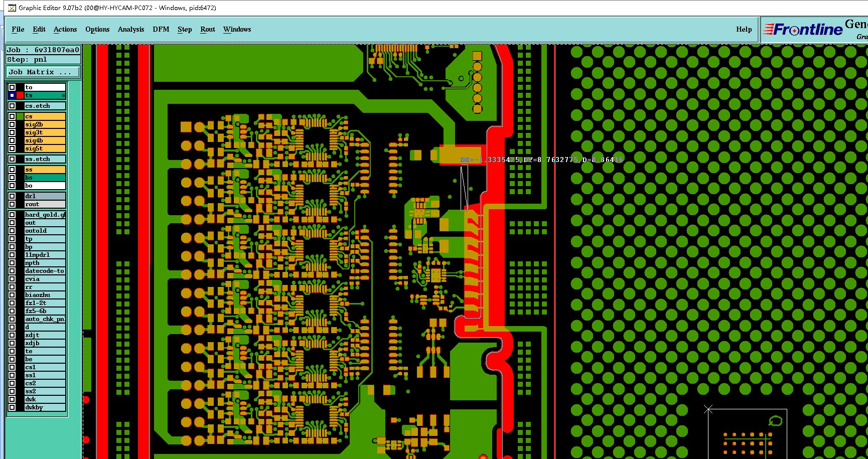Enable the sig4b layer checkbox
868x459 pixels.
tap(12, 140)
